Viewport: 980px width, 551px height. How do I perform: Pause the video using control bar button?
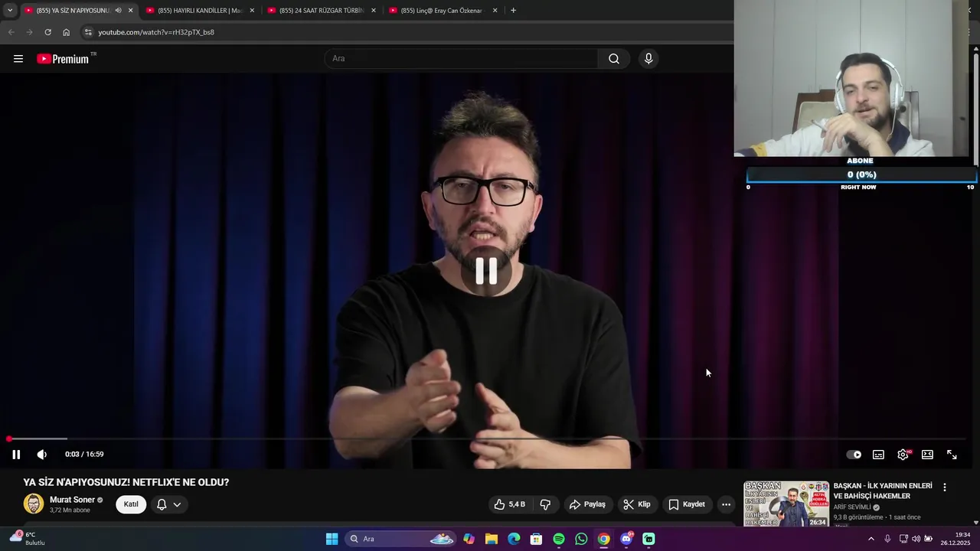(16, 455)
